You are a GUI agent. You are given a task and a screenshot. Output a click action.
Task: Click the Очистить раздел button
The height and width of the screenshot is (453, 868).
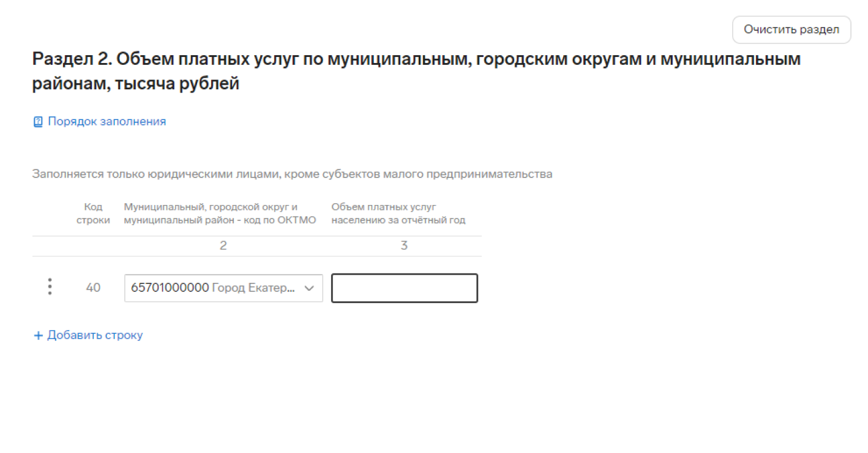(791, 29)
